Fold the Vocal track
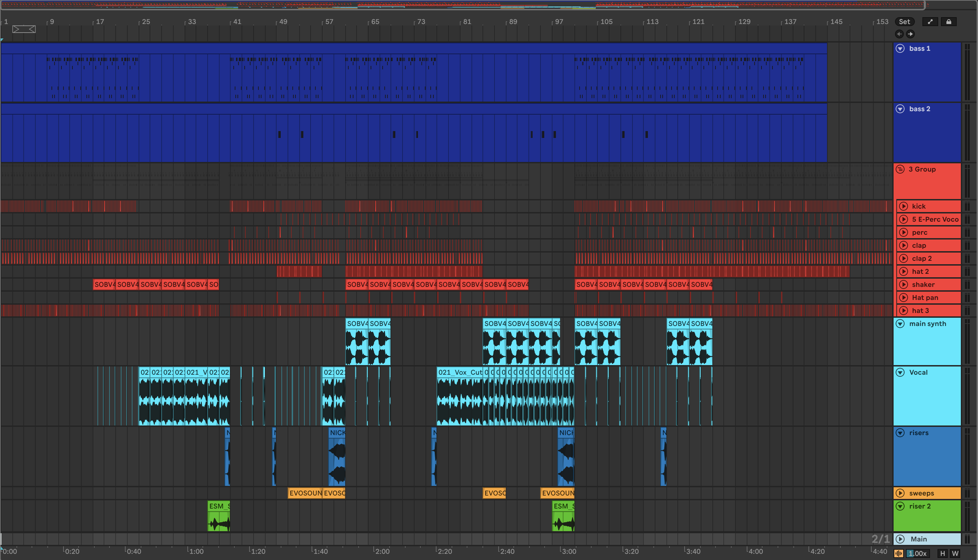Viewport: 978px width, 560px height. (900, 372)
